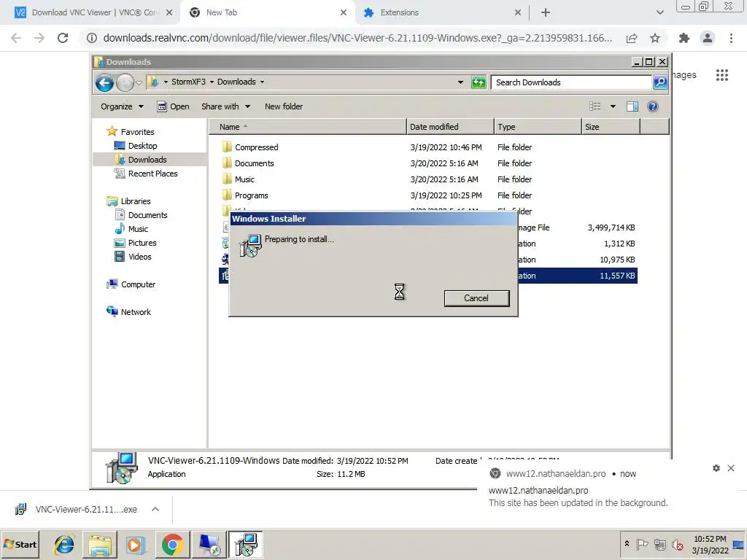
Task: Open Pictures library in sidebar
Action: pos(142,242)
